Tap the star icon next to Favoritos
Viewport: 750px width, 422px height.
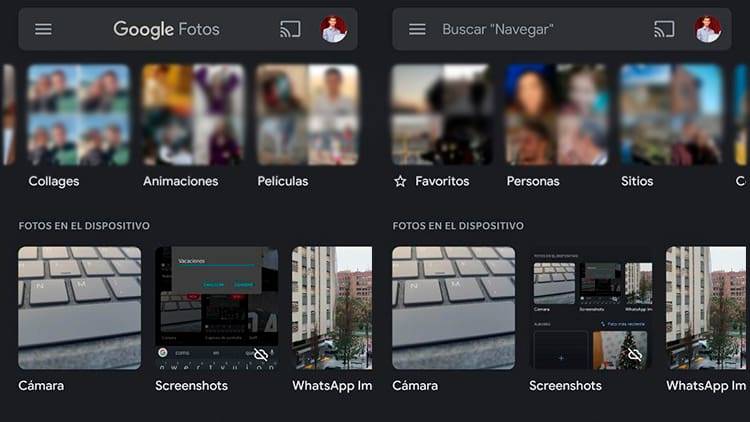pos(400,182)
